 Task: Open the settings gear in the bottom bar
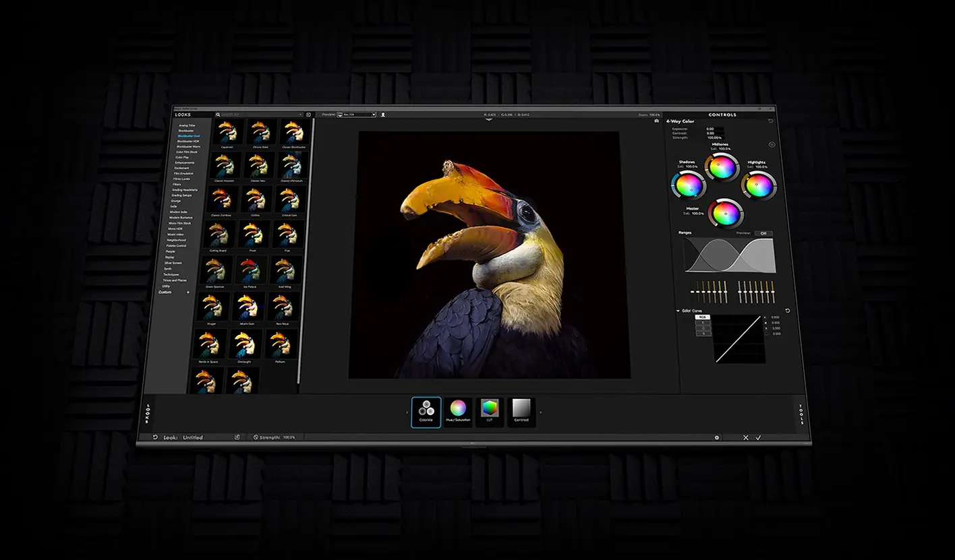pyautogui.click(x=716, y=437)
